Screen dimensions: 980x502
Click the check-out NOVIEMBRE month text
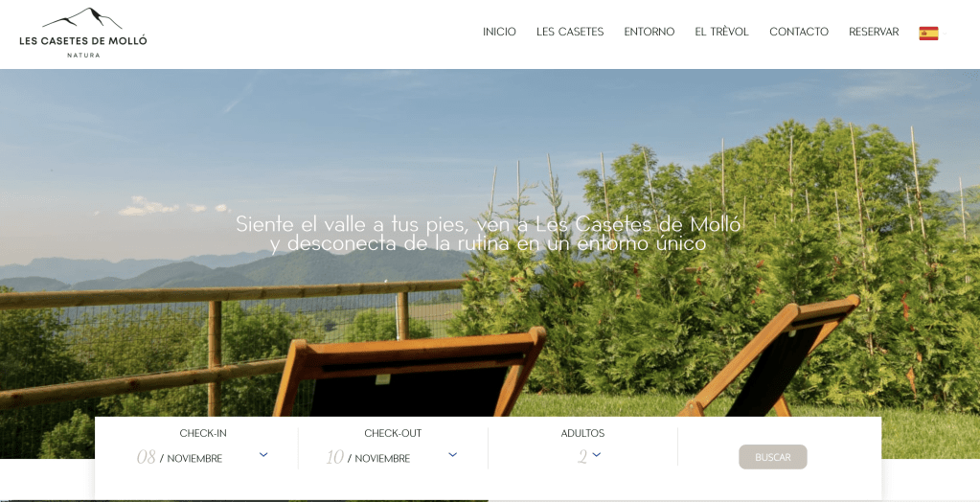click(x=382, y=459)
